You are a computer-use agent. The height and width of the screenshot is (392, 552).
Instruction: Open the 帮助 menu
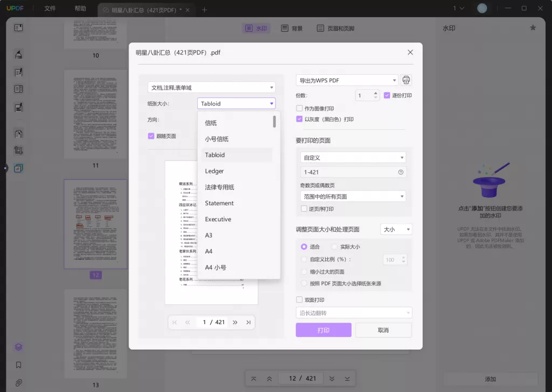(x=80, y=9)
